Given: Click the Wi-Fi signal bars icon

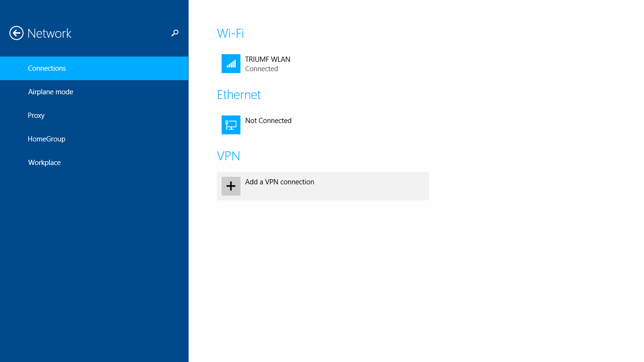Looking at the screenshot, I should click(x=231, y=64).
